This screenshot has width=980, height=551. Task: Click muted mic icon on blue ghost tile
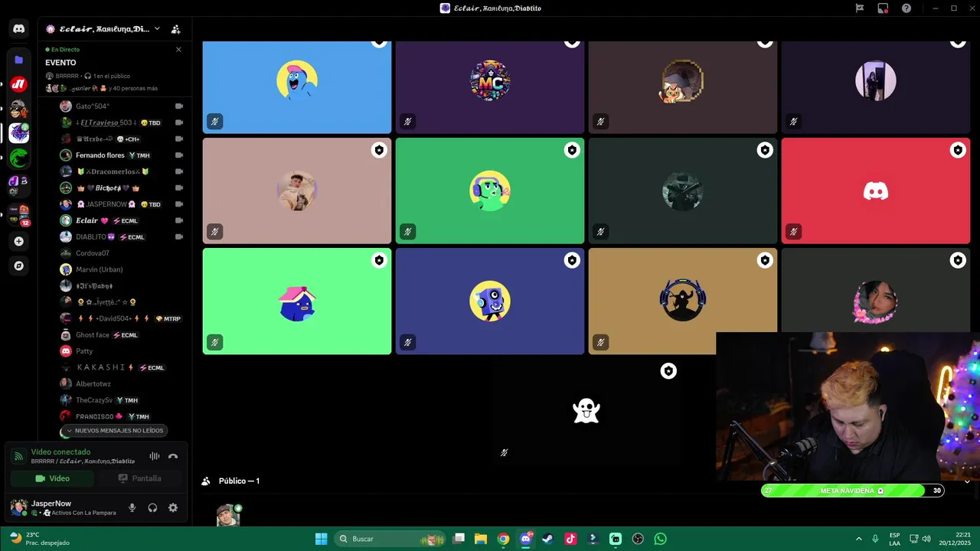(x=214, y=122)
